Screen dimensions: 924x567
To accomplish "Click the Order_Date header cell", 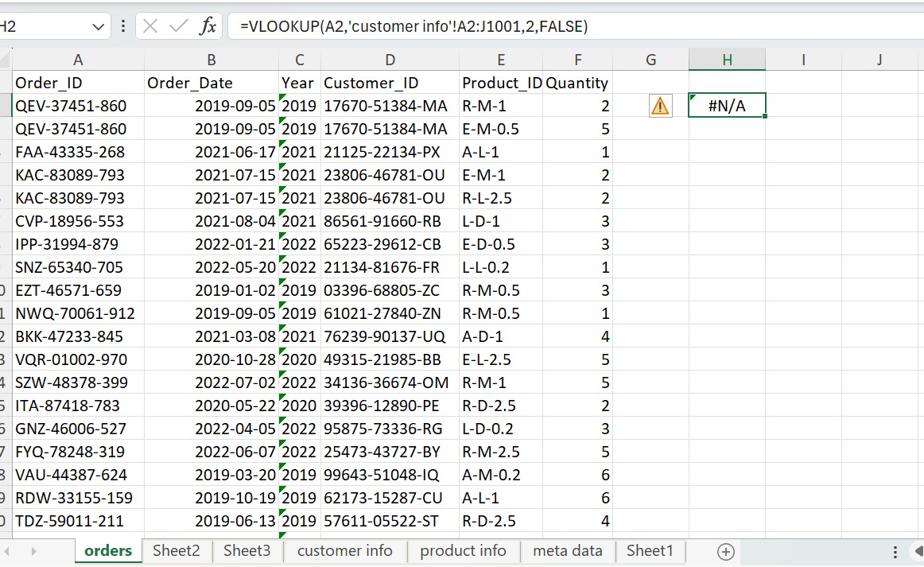I will click(x=211, y=83).
